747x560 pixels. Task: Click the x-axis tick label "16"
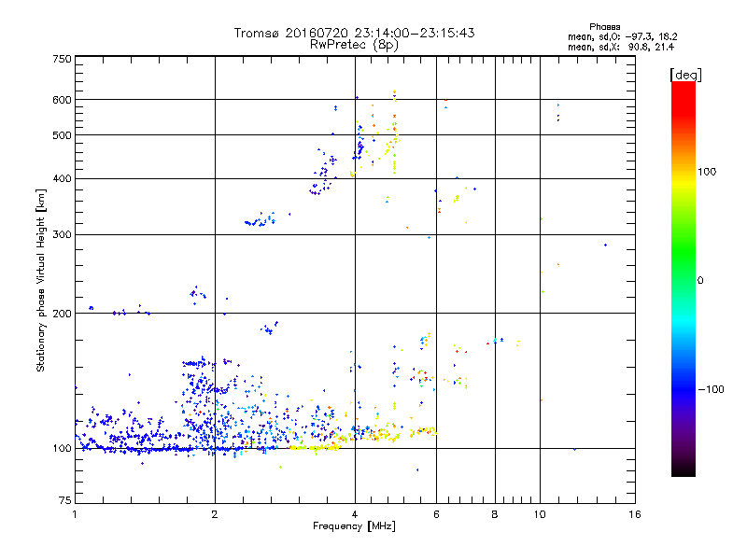pyautogui.click(x=635, y=514)
